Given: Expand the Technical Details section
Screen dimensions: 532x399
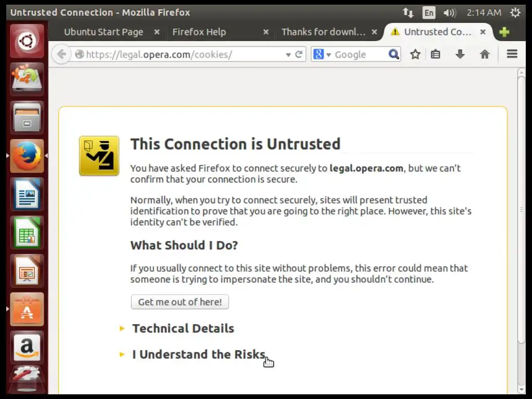Looking at the screenshot, I should pos(183,328).
